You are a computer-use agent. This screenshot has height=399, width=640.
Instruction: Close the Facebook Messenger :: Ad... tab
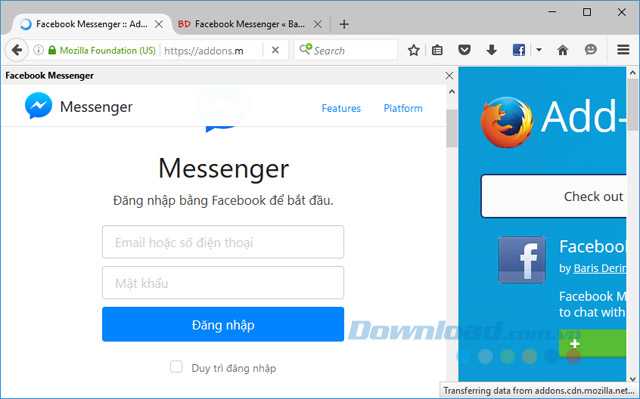coord(159,24)
